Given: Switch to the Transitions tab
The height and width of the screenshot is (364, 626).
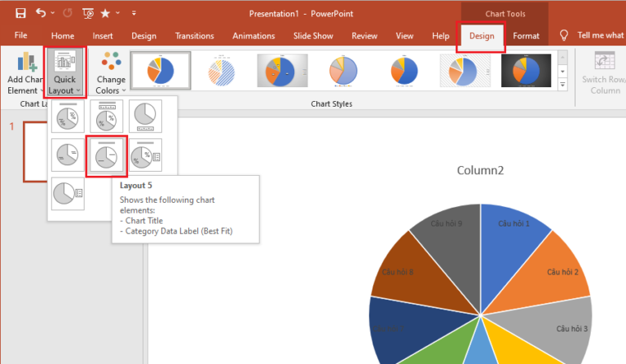Looking at the screenshot, I should coord(195,36).
